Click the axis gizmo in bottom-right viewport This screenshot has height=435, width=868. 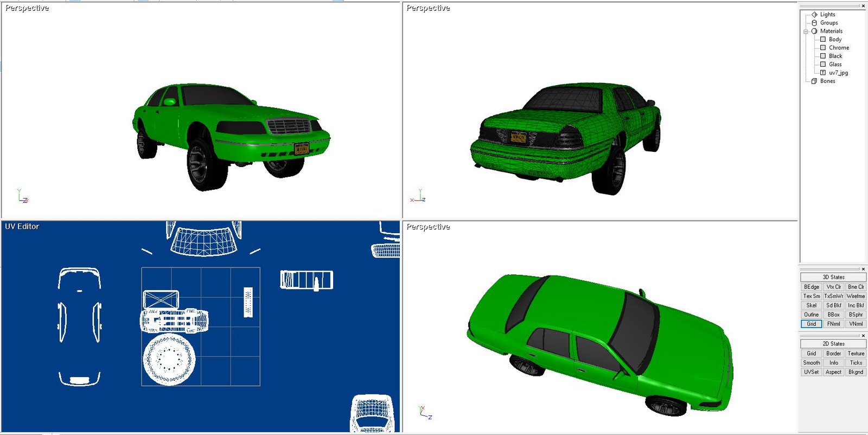(x=425, y=412)
